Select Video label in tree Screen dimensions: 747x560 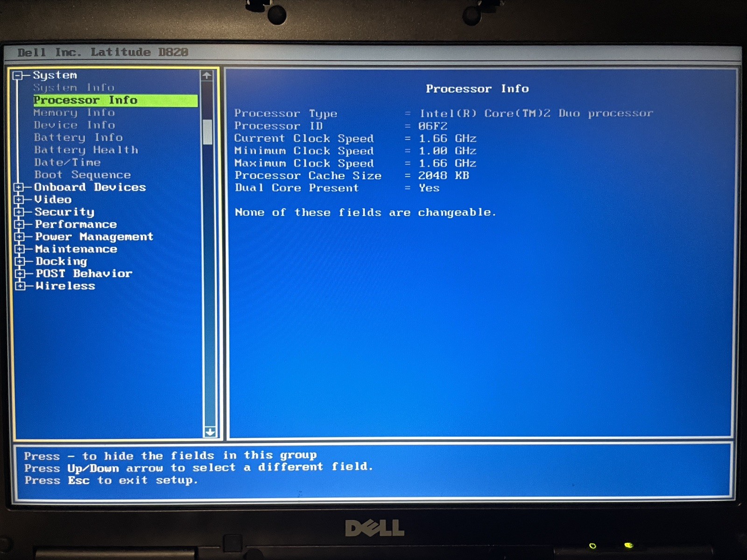point(53,200)
